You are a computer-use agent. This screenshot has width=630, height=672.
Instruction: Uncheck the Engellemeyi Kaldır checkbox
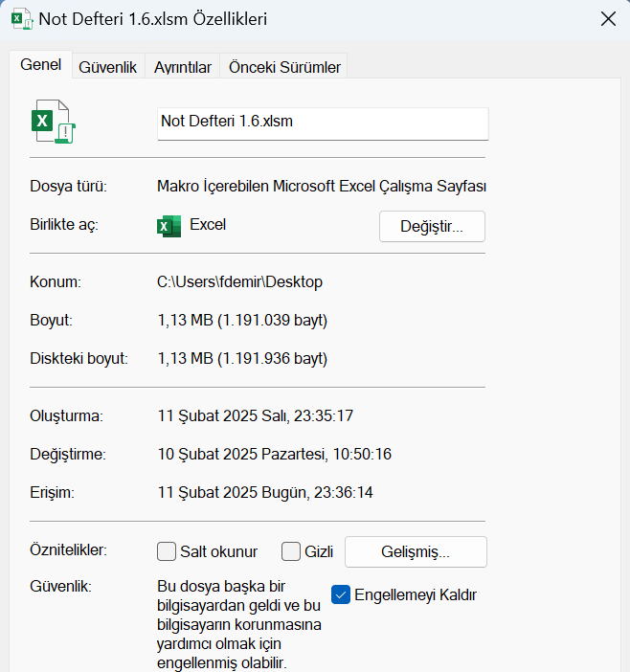coord(341,594)
